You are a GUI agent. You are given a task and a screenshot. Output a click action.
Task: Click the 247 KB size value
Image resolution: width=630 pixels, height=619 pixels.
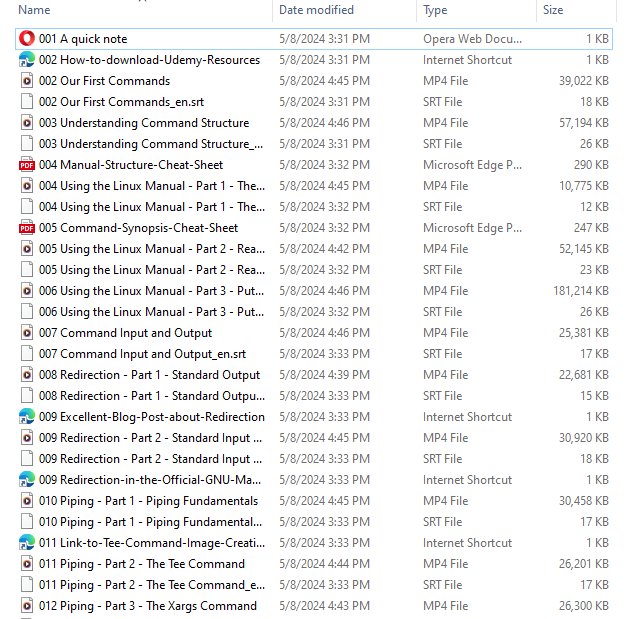coord(591,228)
